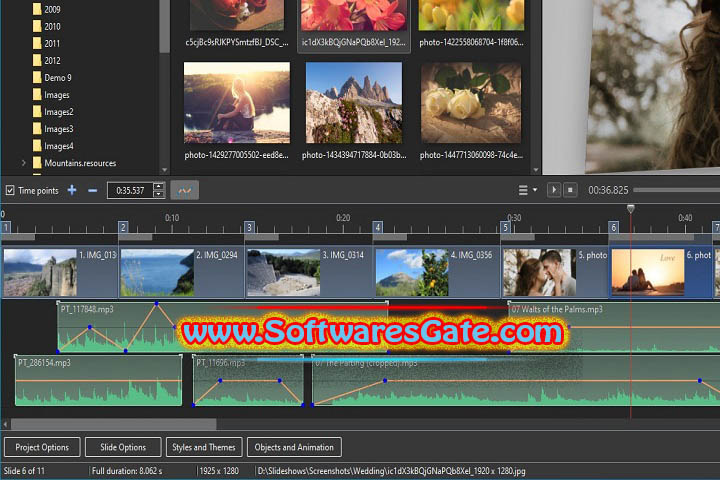
Task: Click timeline marker 1
Action: pyautogui.click(x=6, y=227)
